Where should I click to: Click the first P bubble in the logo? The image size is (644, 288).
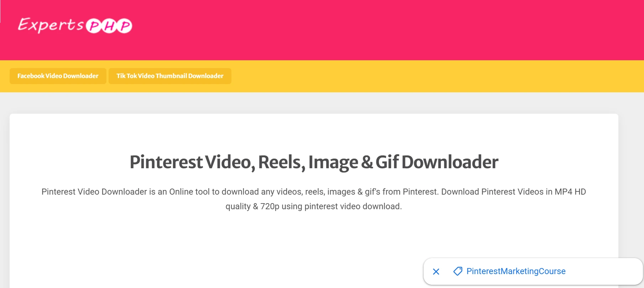94,26
